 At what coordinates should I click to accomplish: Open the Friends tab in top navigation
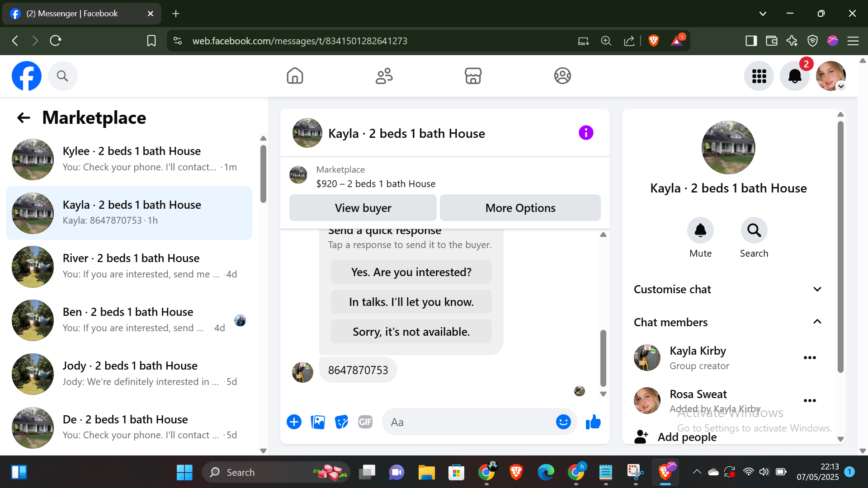tap(384, 76)
